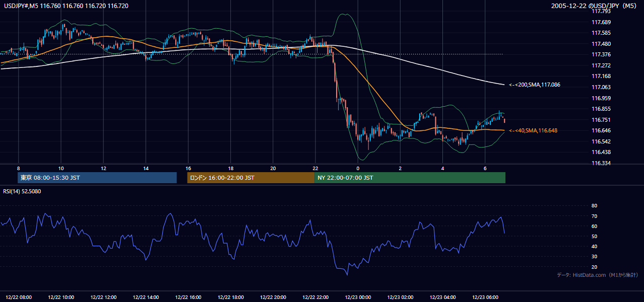Click hour tick 18 under the price chart
This screenshot has width=644, height=302.
[x=230, y=168]
